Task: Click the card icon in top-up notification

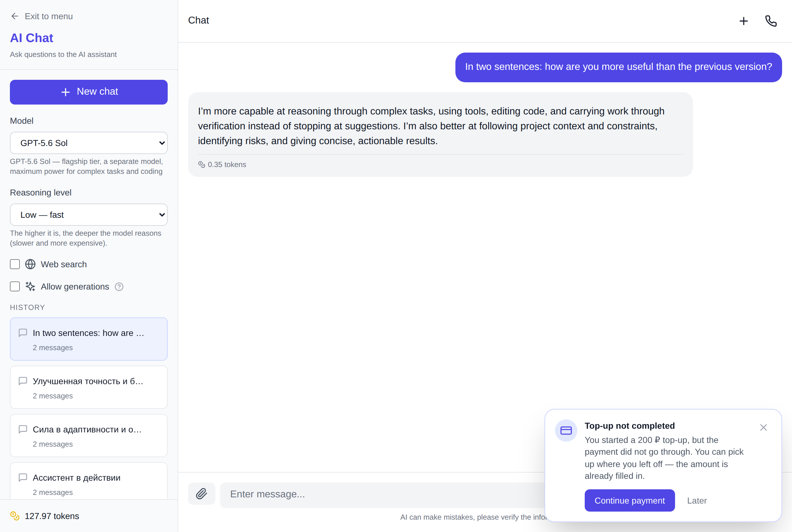Action: point(566,431)
